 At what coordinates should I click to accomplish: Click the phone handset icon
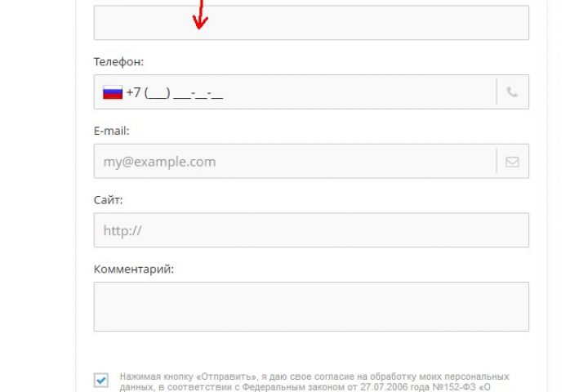[x=512, y=92]
